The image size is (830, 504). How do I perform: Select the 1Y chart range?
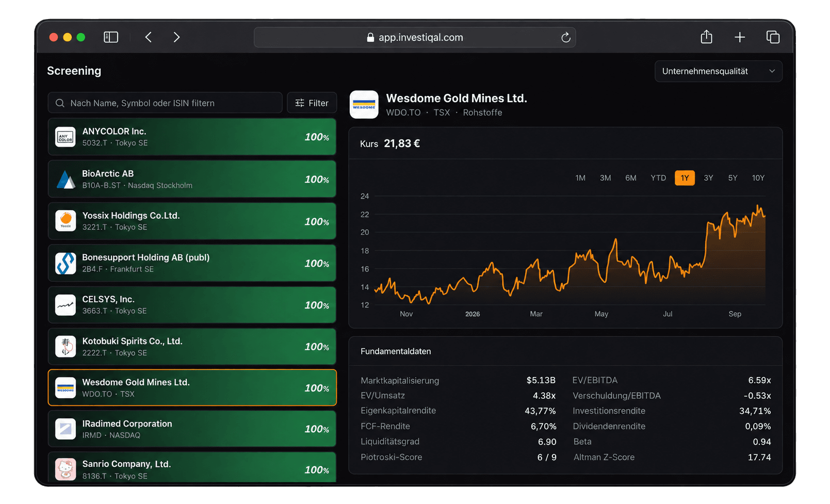click(685, 178)
